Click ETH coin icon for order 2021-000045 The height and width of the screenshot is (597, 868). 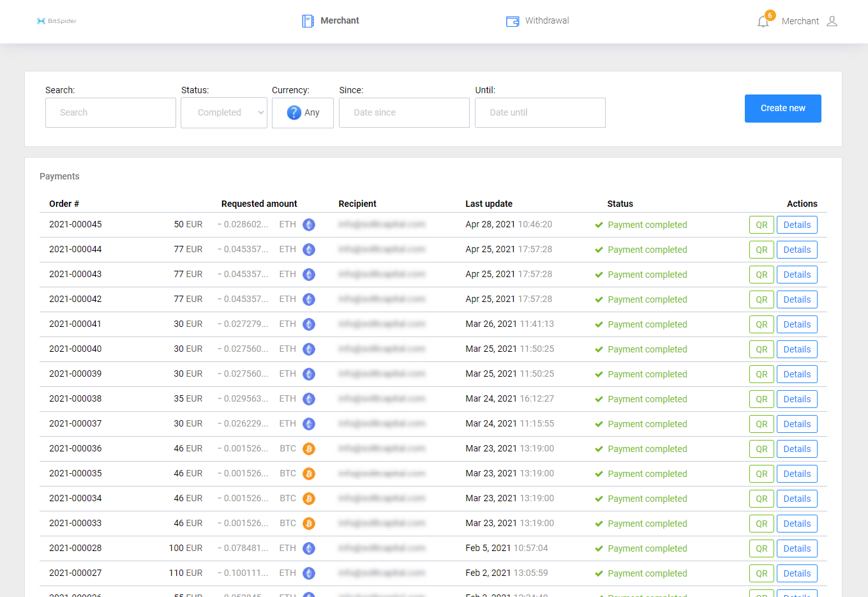(309, 225)
